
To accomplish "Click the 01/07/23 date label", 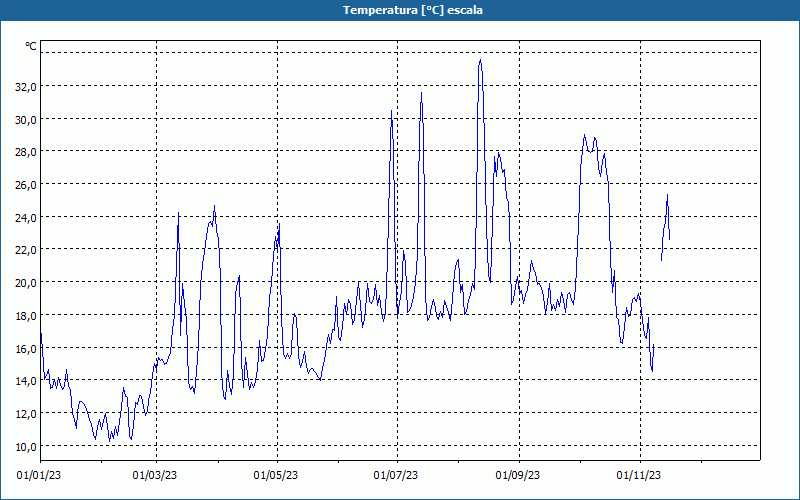I will (396, 476).
